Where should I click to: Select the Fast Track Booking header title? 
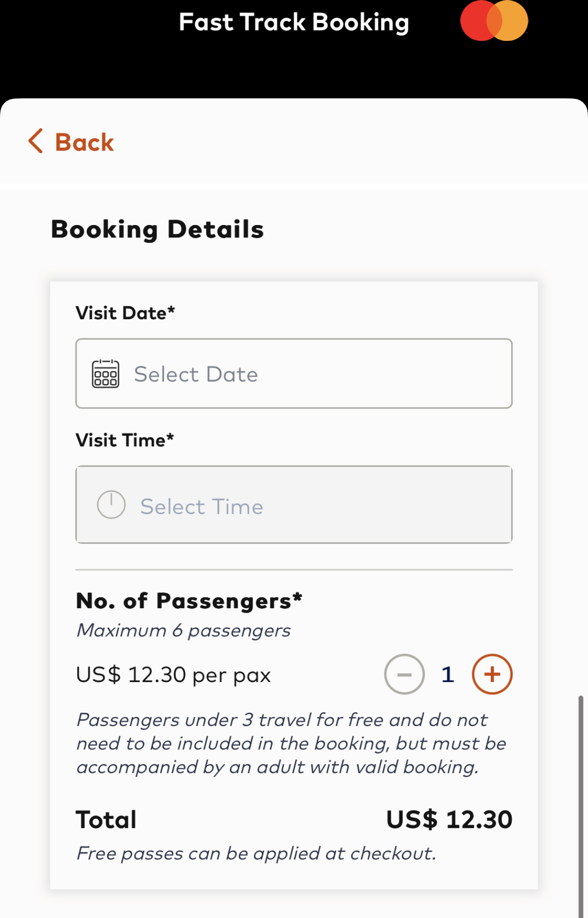pos(294,22)
